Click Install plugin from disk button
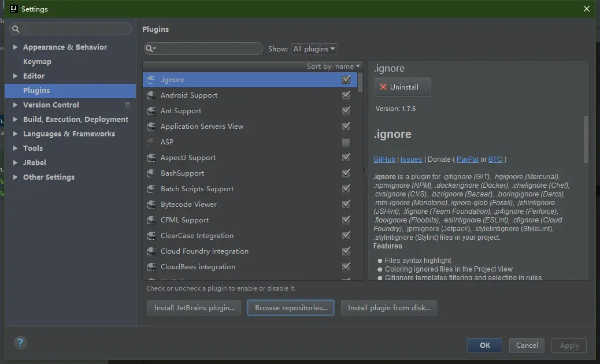Viewport: 600px width, 364px height. click(x=389, y=308)
